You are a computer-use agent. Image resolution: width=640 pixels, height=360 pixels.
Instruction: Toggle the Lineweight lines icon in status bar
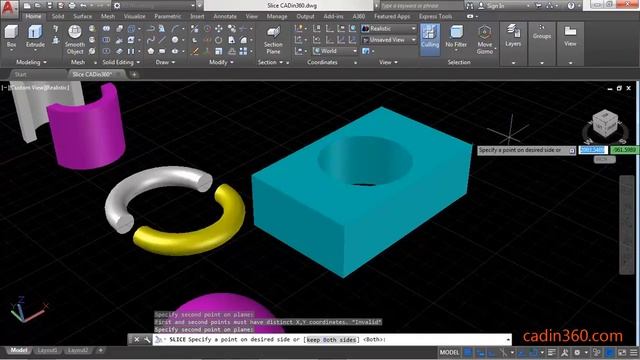(x=551, y=352)
